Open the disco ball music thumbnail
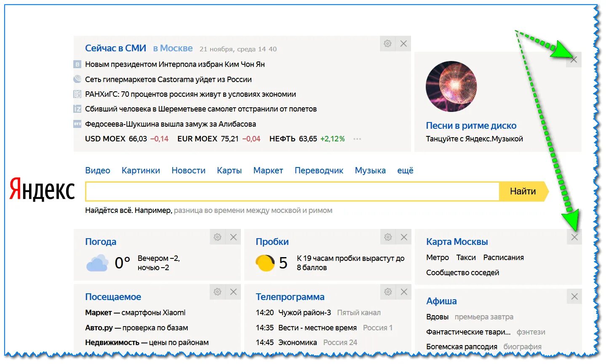This screenshot has height=364, width=606. click(451, 86)
